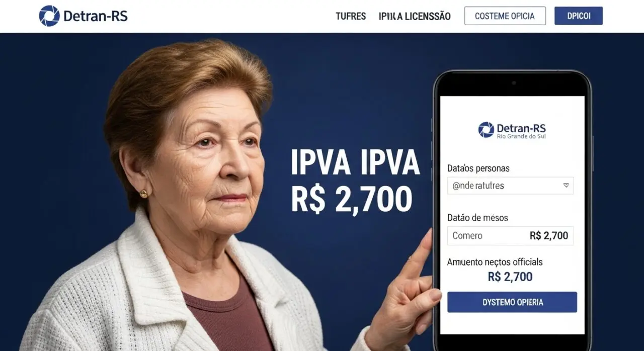Click the Datäos personas label

click(x=478, y=168)
